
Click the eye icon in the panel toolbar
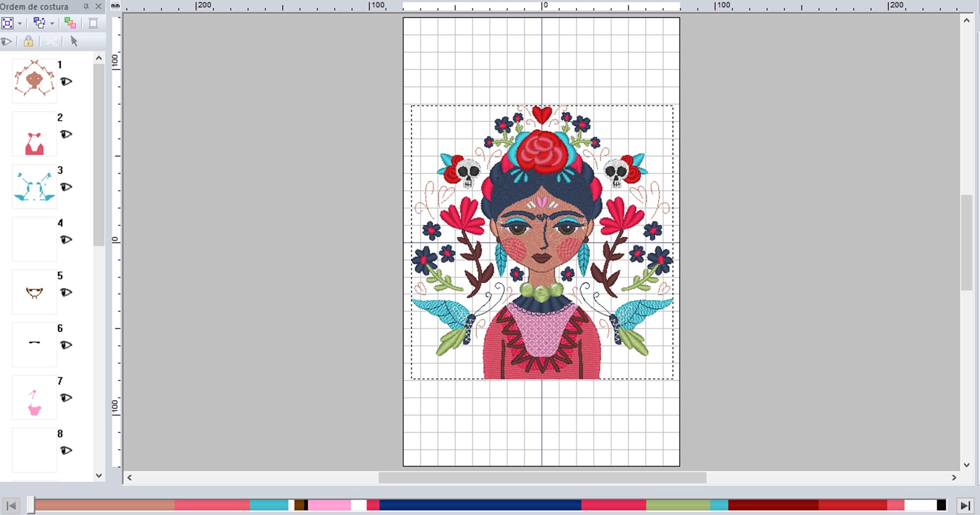6,42
